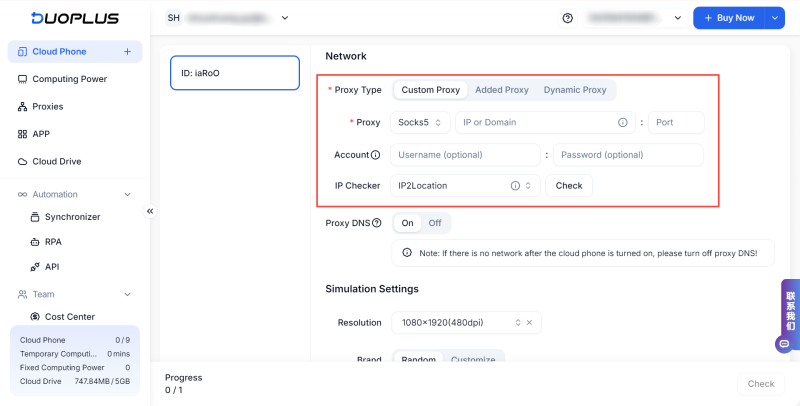Switch to Added Proxy tab
The width and height of the screenshot is (800, 406).
point(502,90)
